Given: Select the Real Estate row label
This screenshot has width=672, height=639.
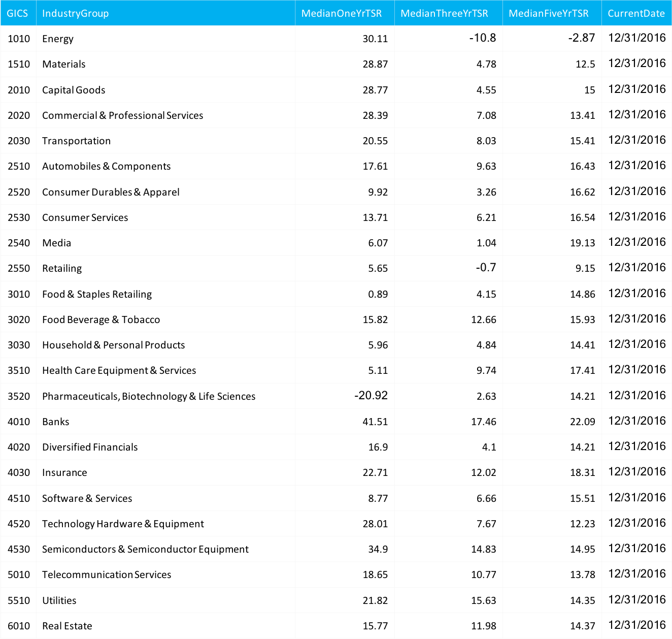Looking at the screenshot, I should tap(67, 626).
